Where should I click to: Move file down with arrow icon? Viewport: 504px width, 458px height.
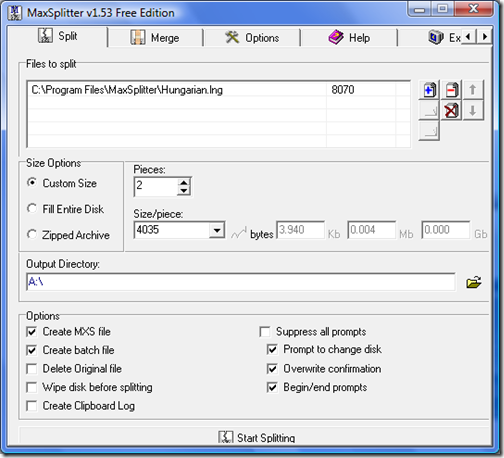pos(472,111)
